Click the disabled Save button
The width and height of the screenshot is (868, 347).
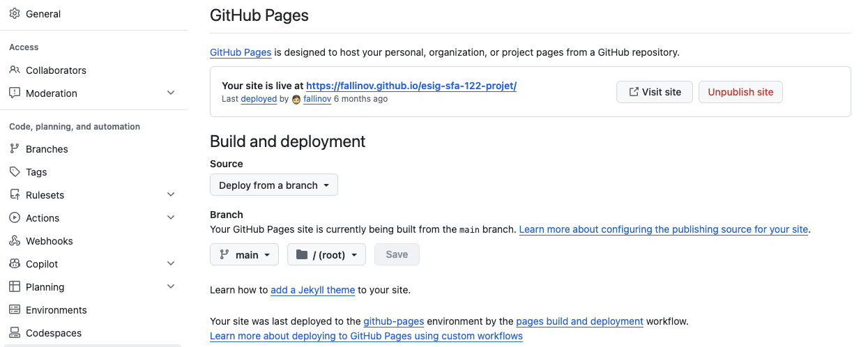pyautogui.click(x=397, y=255)
